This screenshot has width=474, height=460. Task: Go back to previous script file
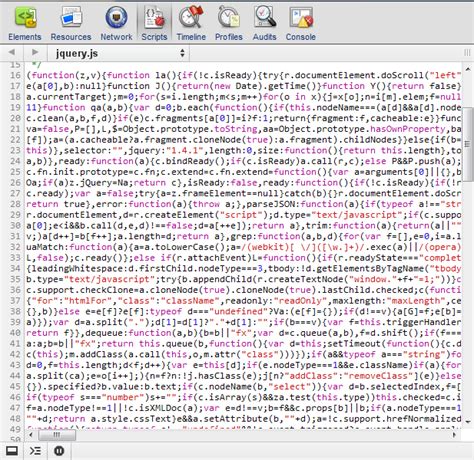coord(12,52)
